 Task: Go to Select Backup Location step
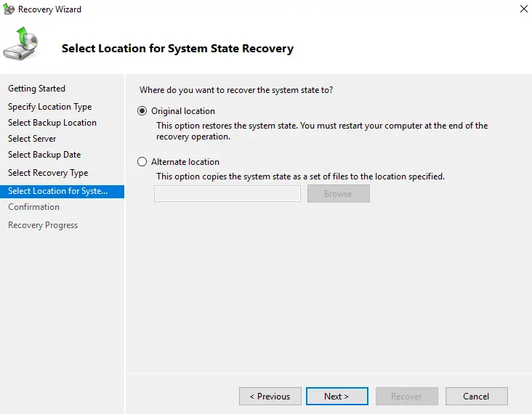click(52, 123)
